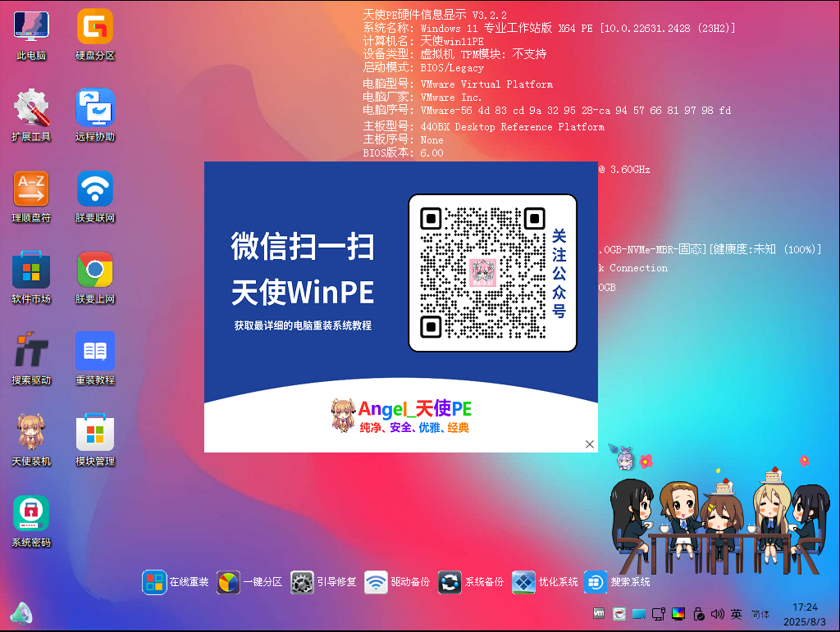
Task: Open 模块管理 module manager icon
Action: point(95,440)
